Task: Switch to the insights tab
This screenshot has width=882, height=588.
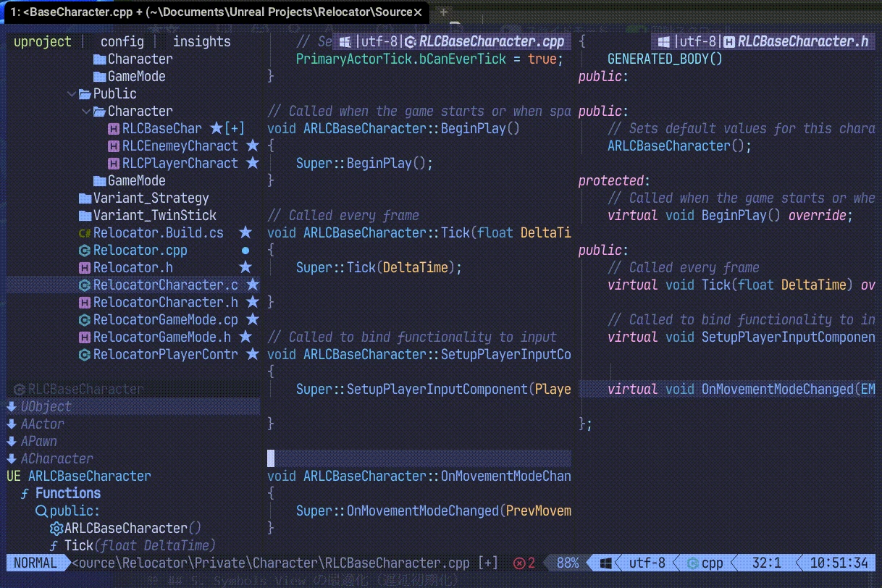Action: 201,41
